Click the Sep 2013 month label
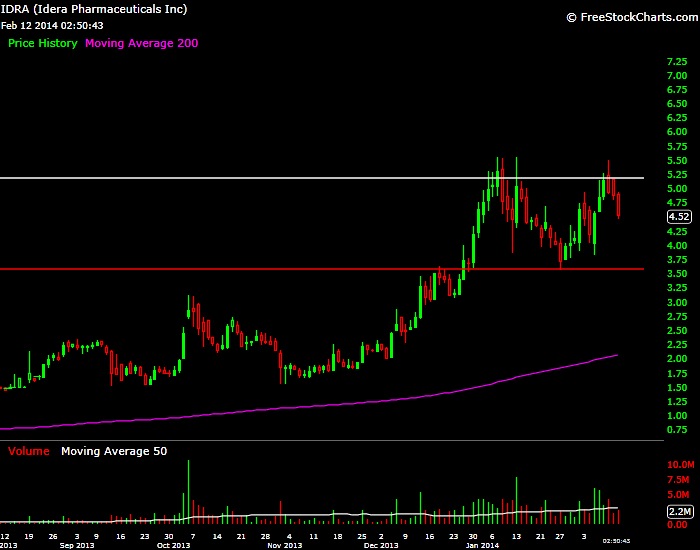 click(x=77, y=545)
